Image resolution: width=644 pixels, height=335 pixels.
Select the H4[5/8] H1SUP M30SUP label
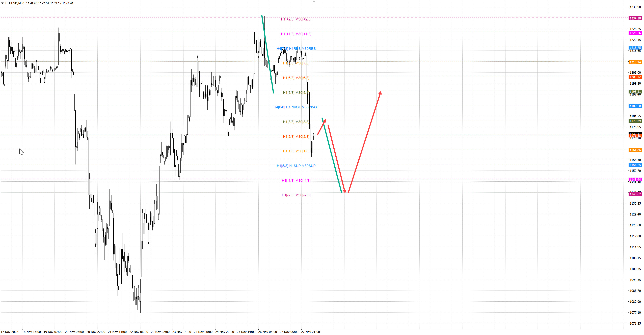click(x=296, y=166)
